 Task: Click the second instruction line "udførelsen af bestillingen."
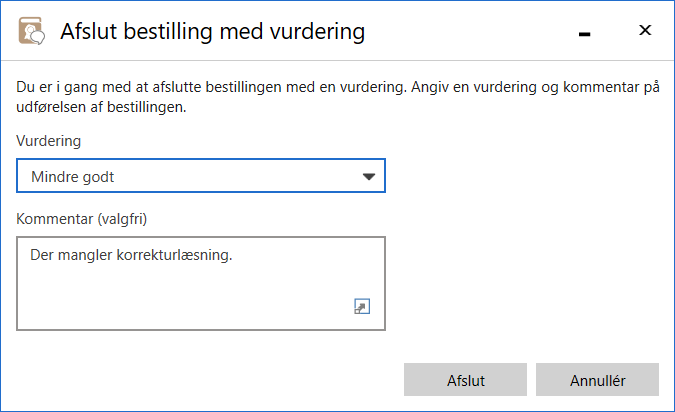[x=104, y=107]
